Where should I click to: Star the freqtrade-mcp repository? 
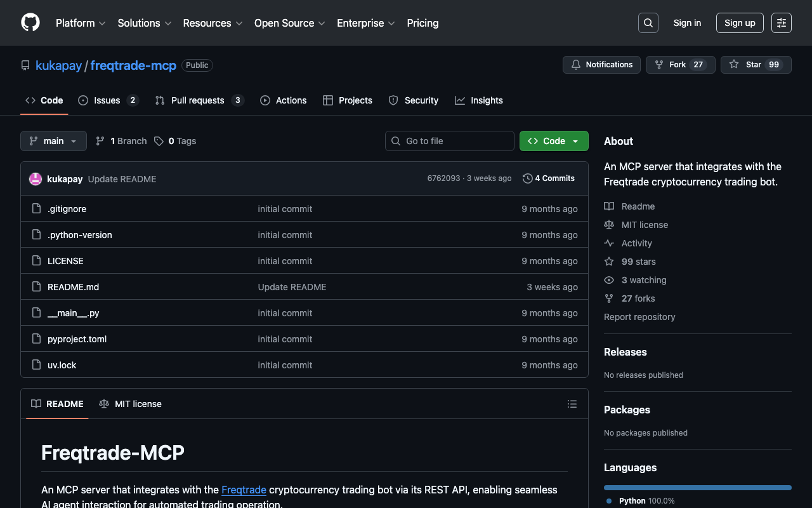(x=756, y=65)
